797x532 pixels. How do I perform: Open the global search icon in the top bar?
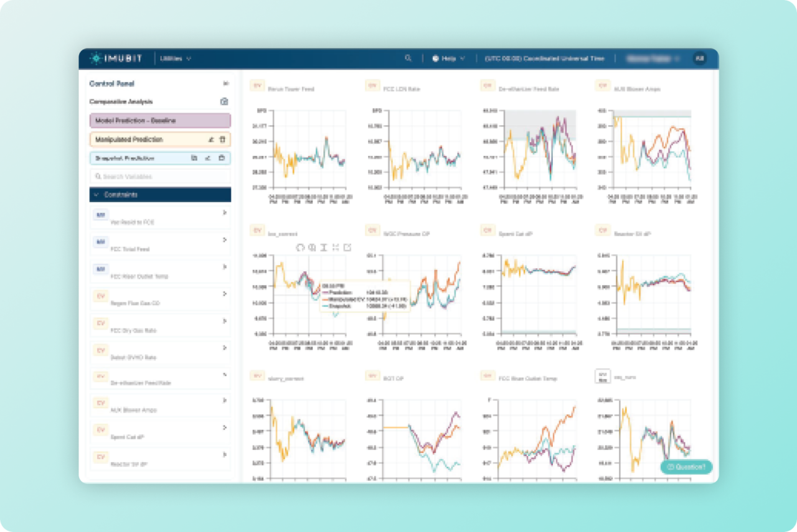(408, 57)
